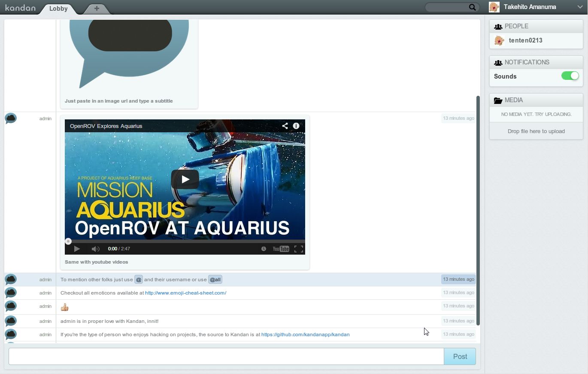Toggle the Sounds notification switch
Screen dimensions: 588x374
(570, 76)
